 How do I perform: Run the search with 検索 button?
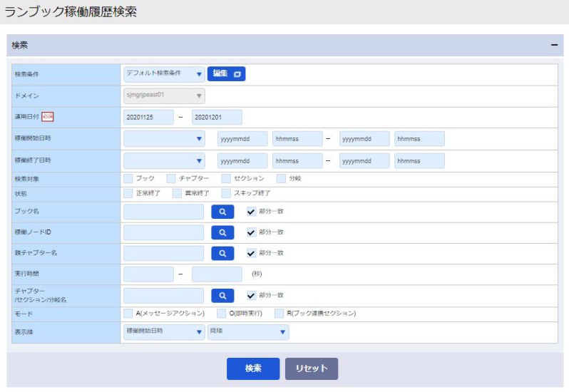click(x=253, y=368)
